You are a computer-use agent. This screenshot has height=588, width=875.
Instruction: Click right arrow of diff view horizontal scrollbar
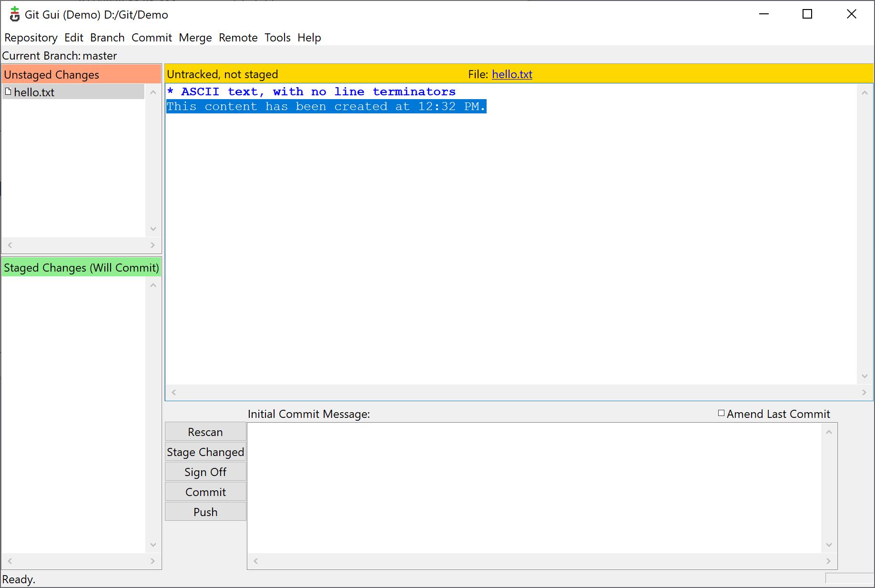pyautogui.click(x=864, y=392)
